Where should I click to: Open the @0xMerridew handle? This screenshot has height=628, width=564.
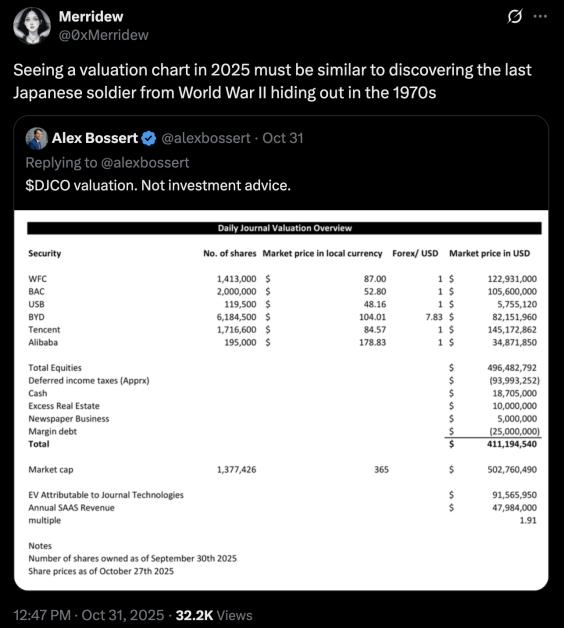coord(103,35)
